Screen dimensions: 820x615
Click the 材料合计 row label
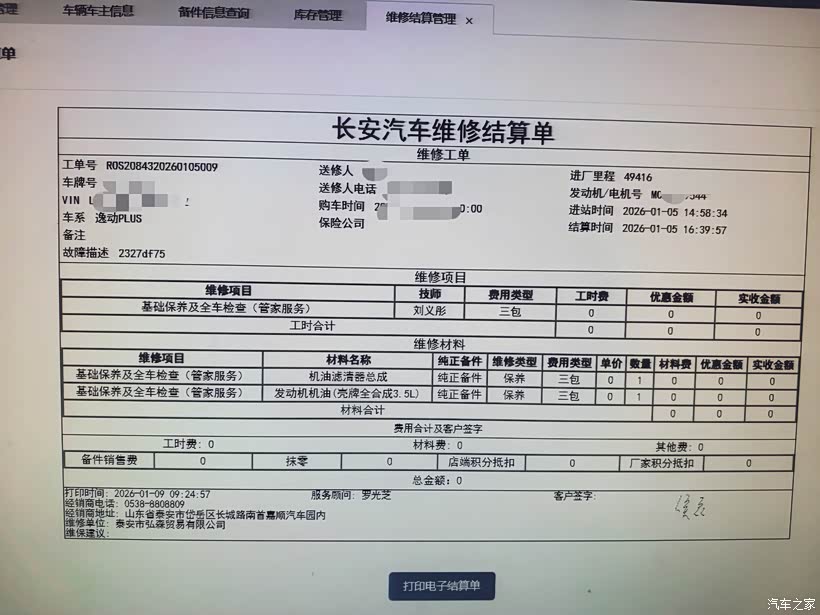point(362,410)
